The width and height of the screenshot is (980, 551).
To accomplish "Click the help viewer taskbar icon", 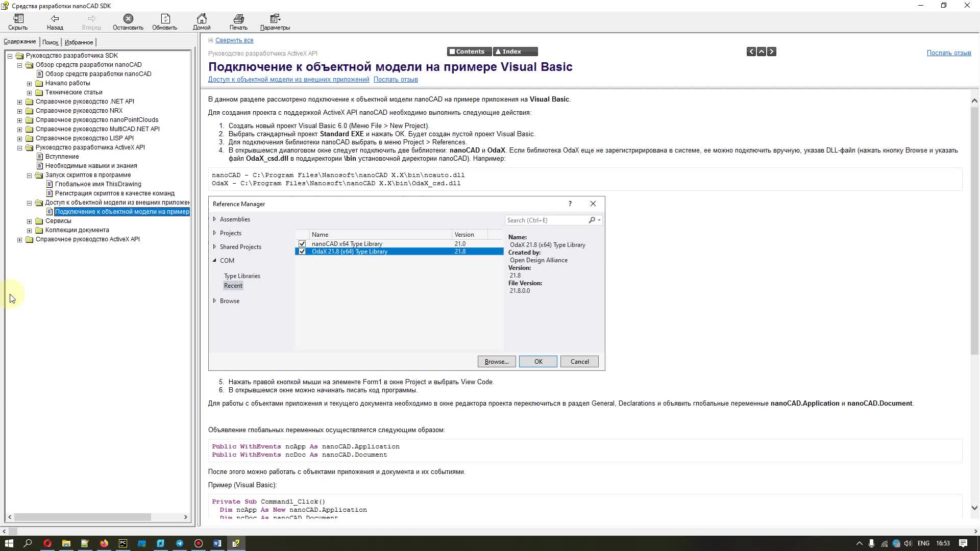I will click(236, 543).
